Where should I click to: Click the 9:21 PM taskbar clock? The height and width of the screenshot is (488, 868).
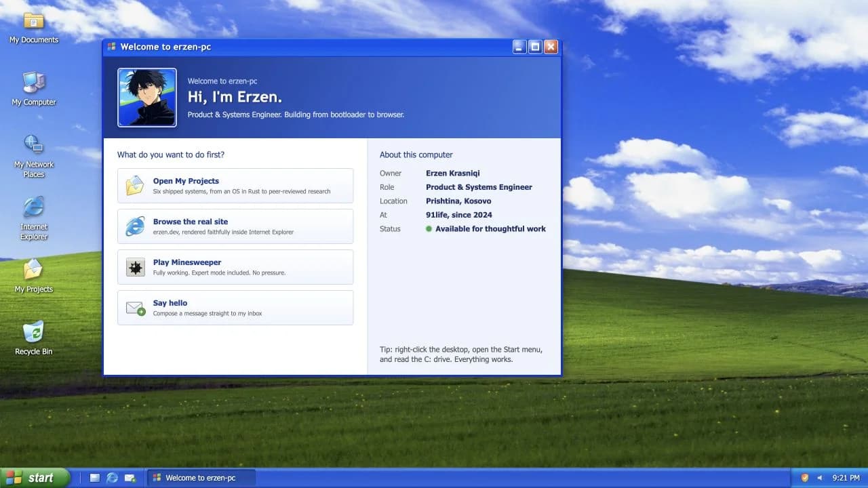[x=846, y=478]
